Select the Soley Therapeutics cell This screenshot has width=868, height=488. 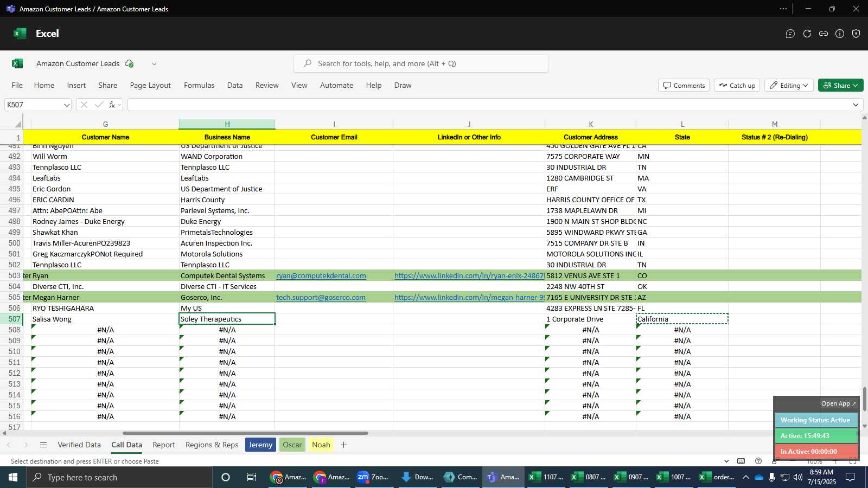[227, 319]
